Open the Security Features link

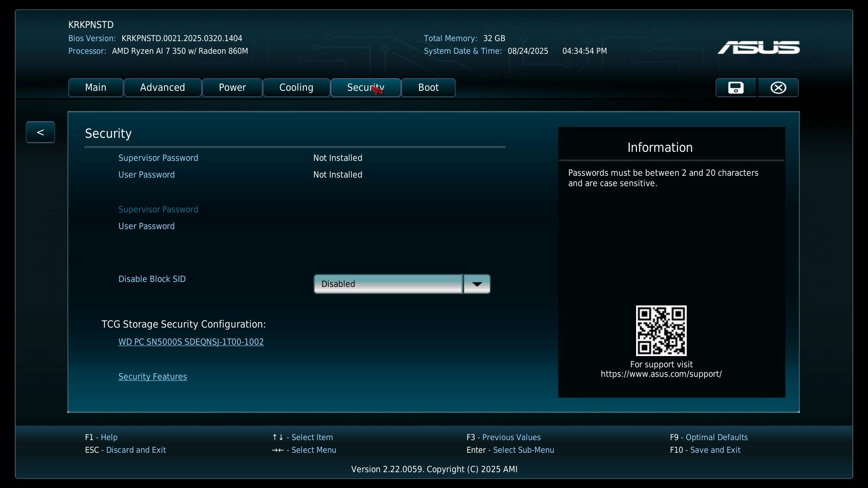coord(152,377)
